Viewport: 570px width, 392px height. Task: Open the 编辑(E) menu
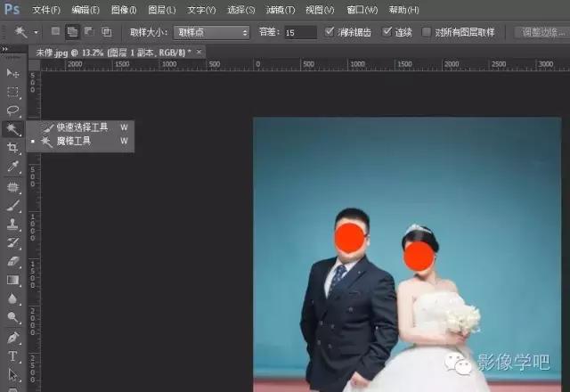85,10
